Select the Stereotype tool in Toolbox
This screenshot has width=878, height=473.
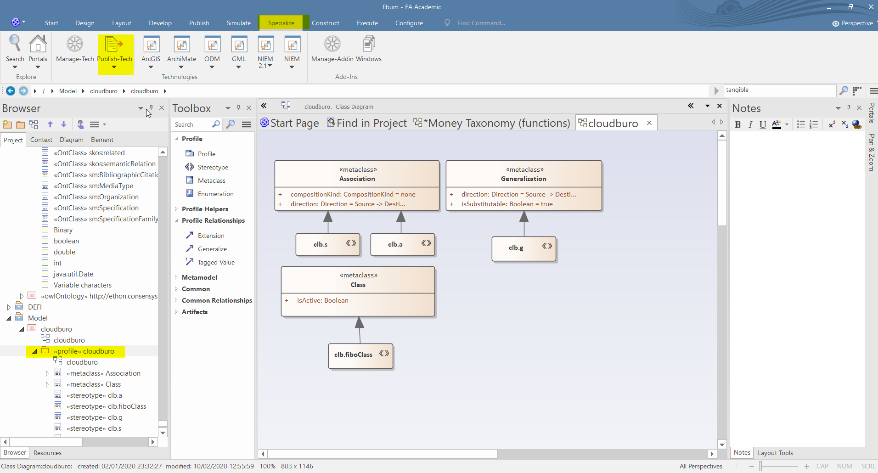(x=209, y=167)
